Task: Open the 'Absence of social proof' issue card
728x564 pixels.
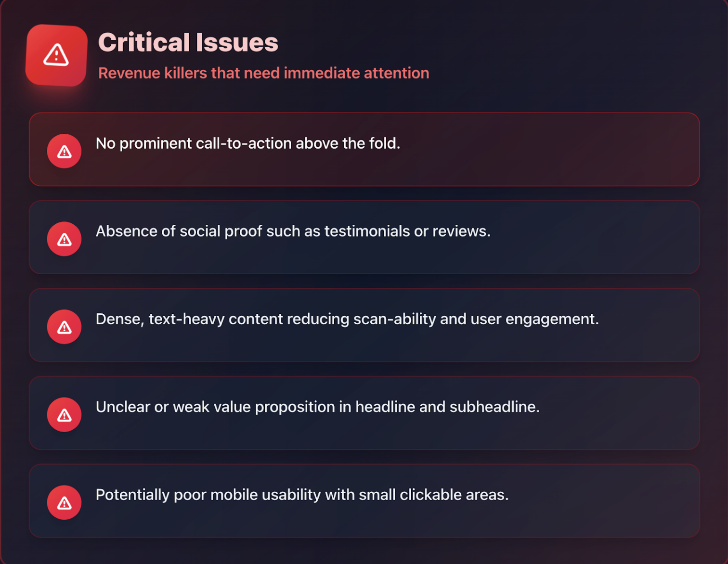Action: (x=364, y=237)
